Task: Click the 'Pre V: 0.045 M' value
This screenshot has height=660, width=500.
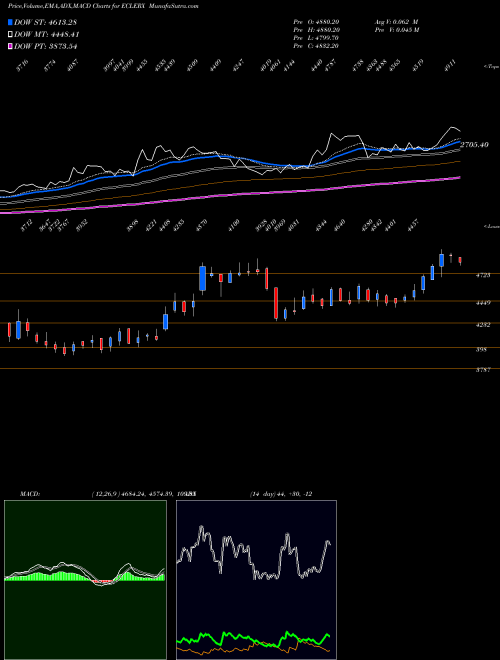Action: (x=396, y=30)
